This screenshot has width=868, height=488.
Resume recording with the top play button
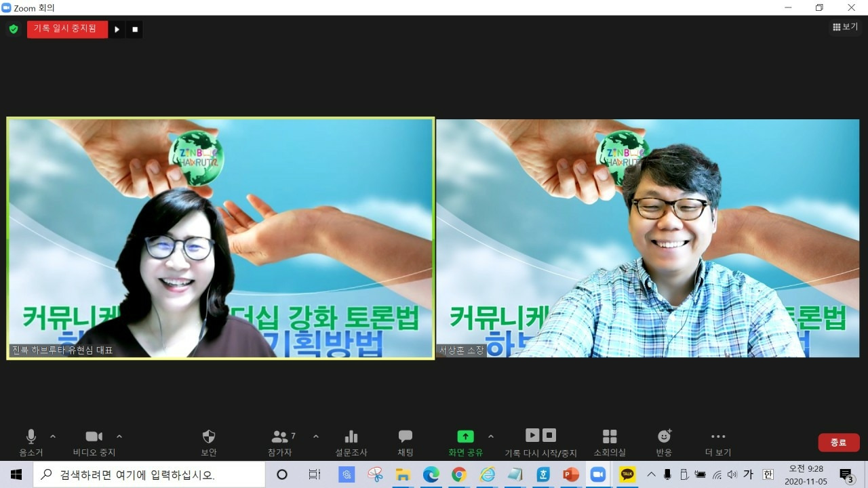pos(117,29)
